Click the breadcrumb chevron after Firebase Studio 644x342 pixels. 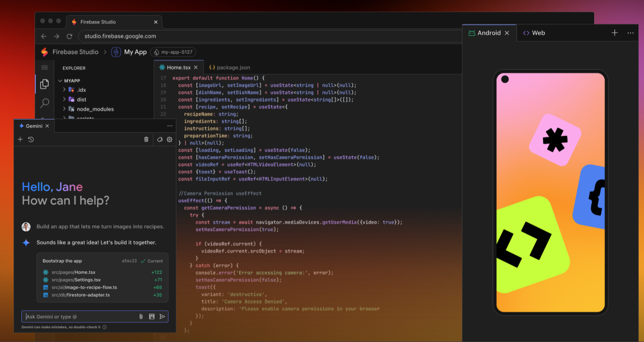click(105, 52)
